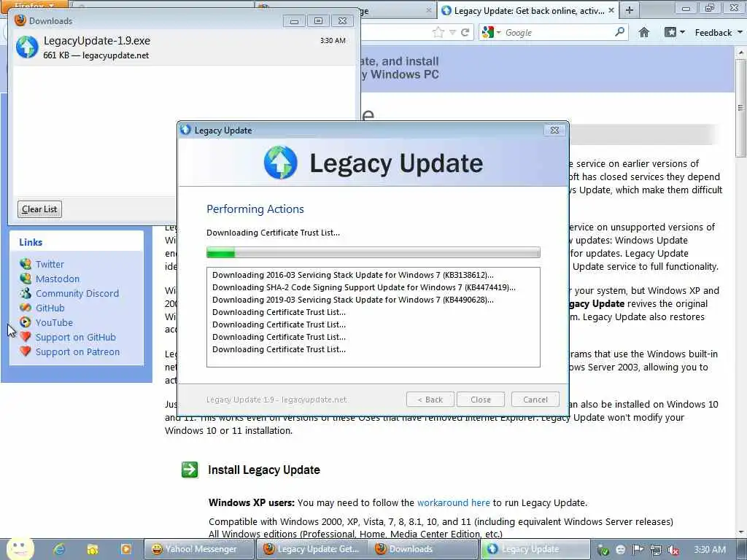Click the heart icon beside Support on GitHub
The image size is (747, 560).
pos(26,337)
